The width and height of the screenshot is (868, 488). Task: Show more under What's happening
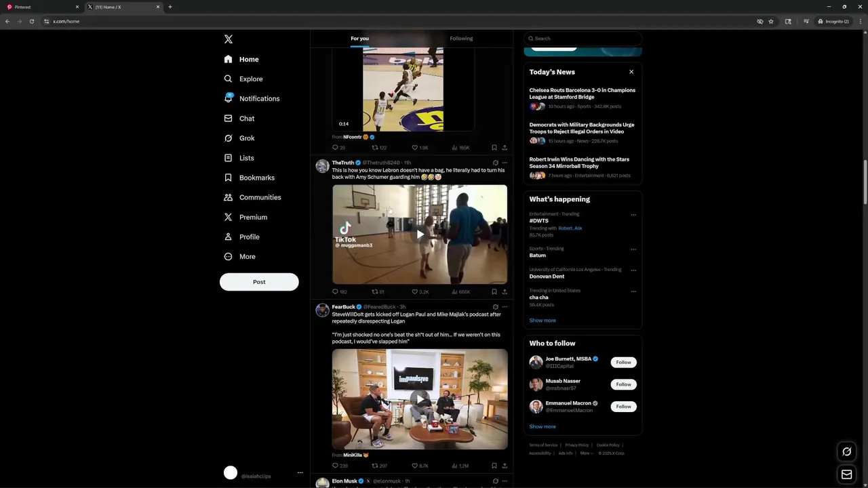point(542,321)
